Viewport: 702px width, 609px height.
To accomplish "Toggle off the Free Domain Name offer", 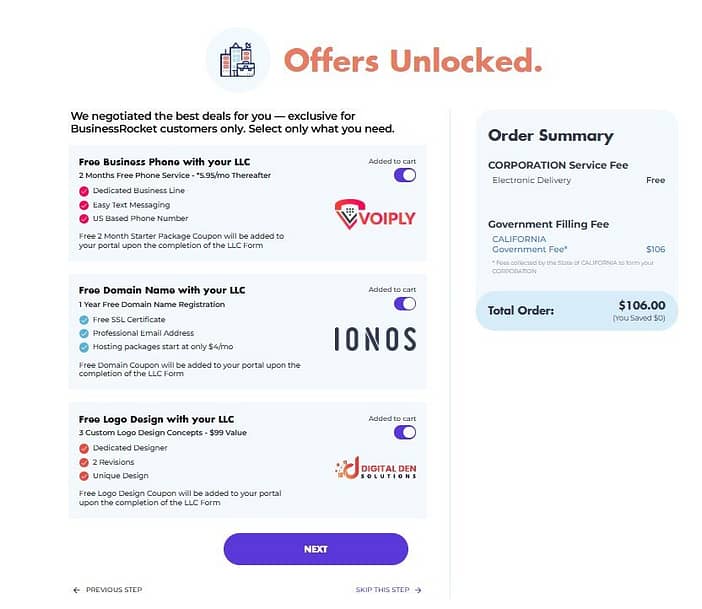I will [405, 304].
